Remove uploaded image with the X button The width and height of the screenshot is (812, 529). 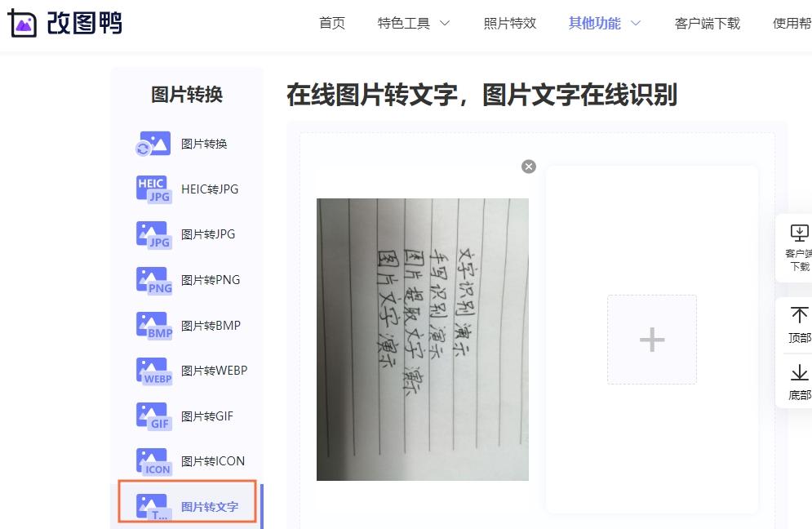coord(529,167)
